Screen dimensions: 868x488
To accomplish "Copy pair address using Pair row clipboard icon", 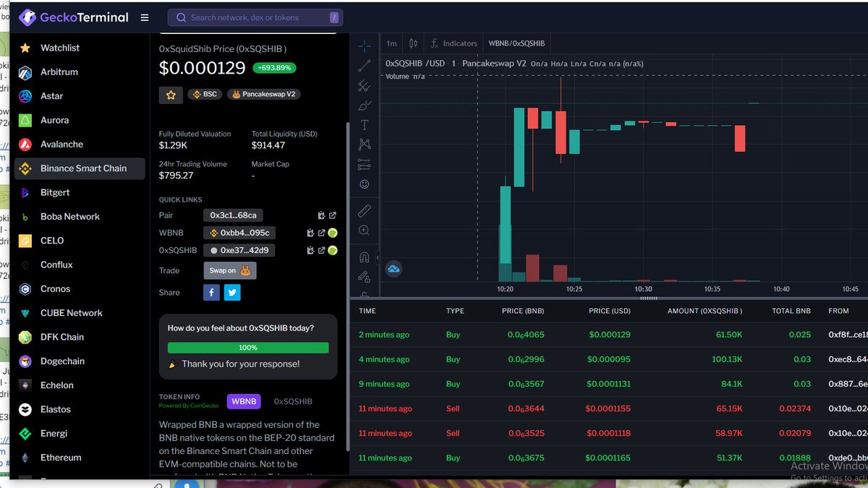I will (321, 215).
